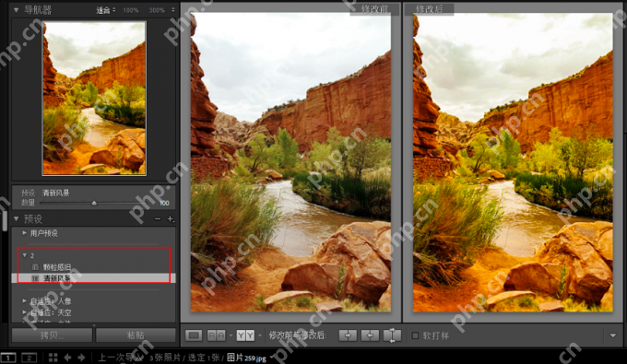Set navigator zoom to 适合

point(102,10)
